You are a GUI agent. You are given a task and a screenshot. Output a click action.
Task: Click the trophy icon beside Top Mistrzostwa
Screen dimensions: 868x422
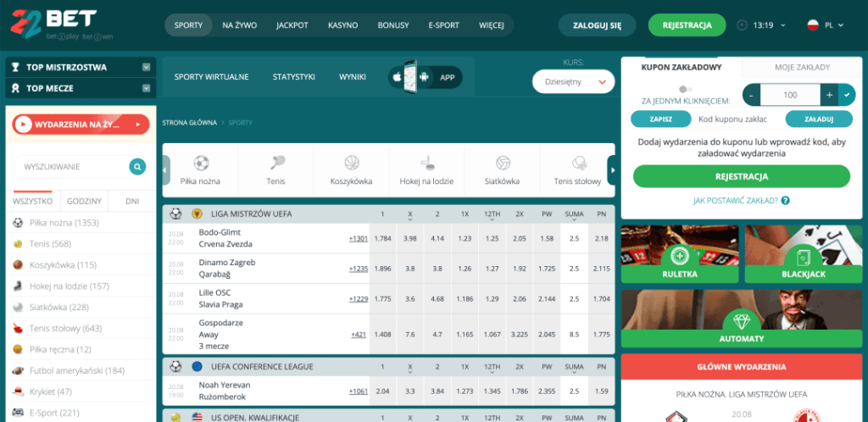pyautogui.click(x=15, y=68)
